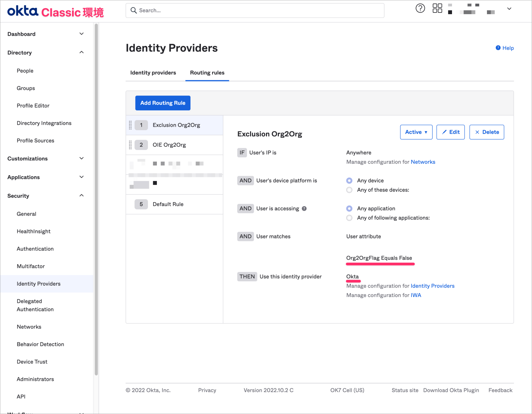The image size is (532, 414).
Task: Select the Any device radio button
Action: 349,180
